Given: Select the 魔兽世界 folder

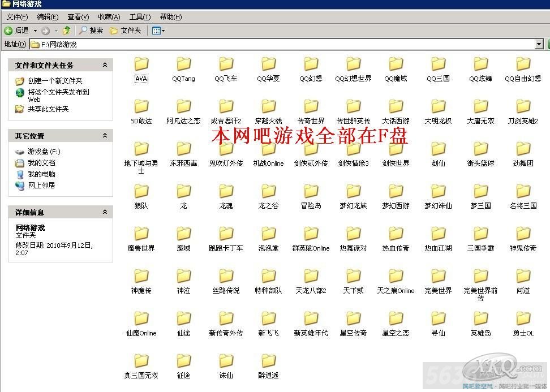Looking at the screenshot, I should [x=141, y=239].
